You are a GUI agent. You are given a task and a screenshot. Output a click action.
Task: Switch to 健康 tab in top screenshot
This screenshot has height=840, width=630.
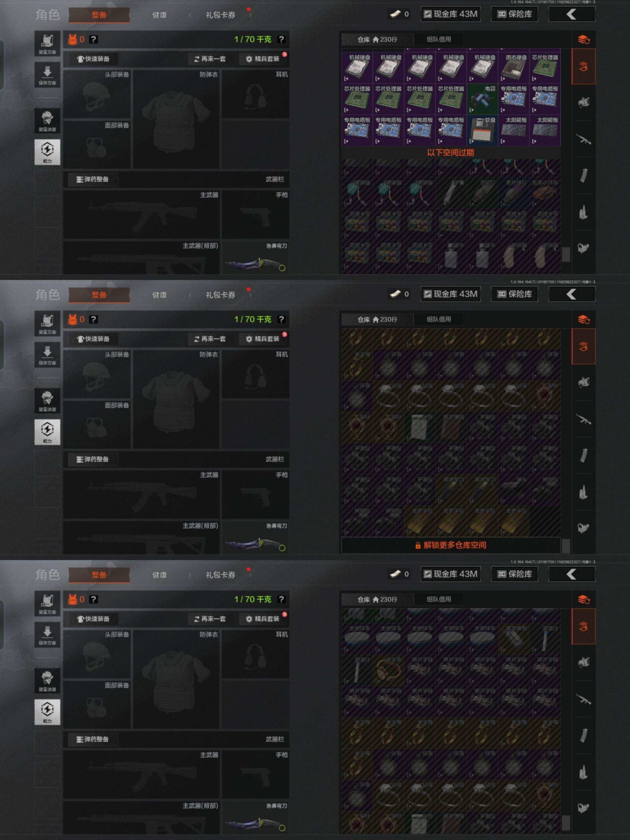[x=159, y=15]
